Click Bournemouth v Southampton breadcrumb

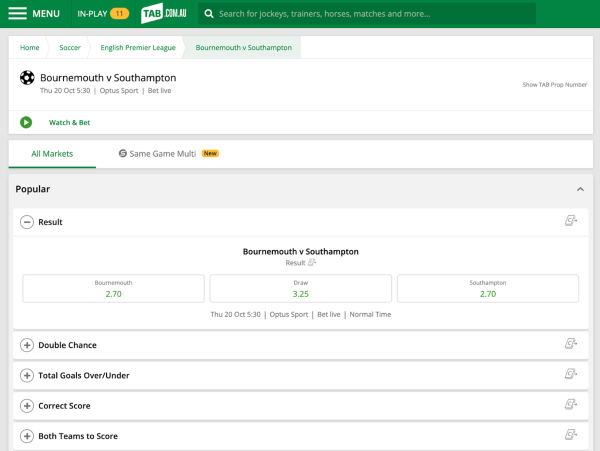click(x=243, y=47)
